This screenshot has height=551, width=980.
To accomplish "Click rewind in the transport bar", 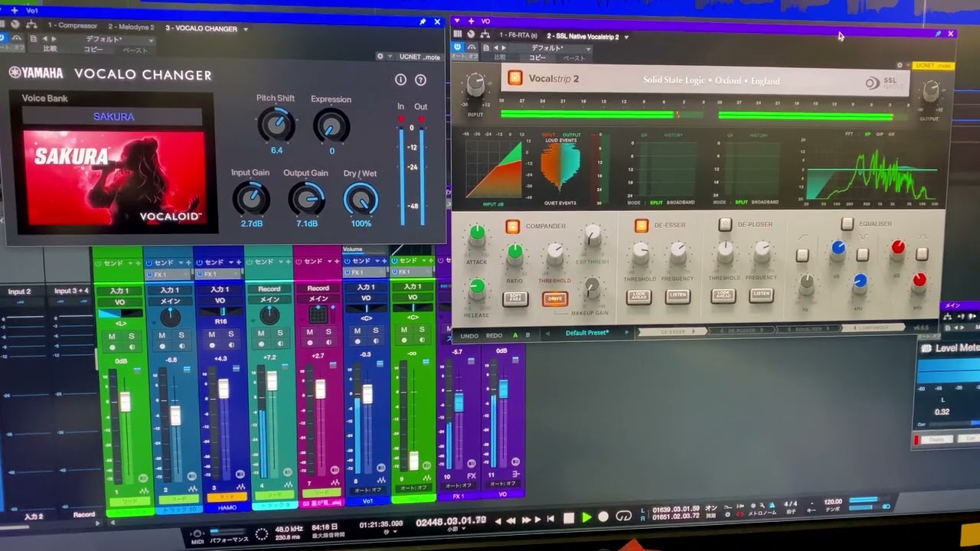I will pos(511,521).
